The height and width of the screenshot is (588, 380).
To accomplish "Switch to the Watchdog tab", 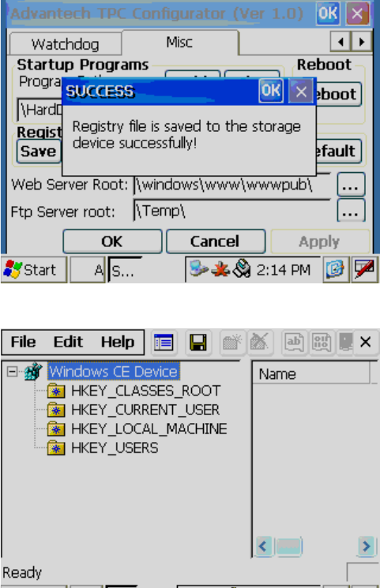I will tap(66, 44).
